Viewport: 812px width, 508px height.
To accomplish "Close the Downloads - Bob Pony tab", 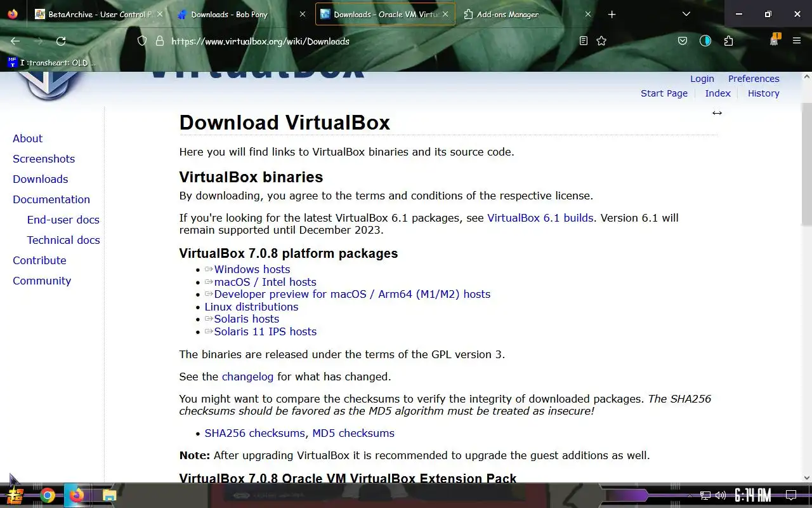I will pyautogui.click(x=303, y=14).
